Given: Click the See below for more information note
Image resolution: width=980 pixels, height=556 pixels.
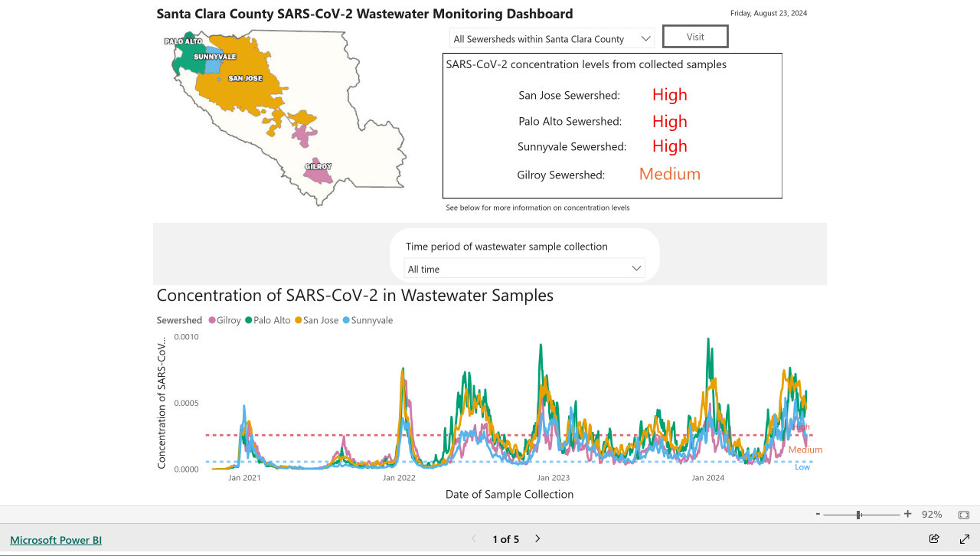Looking at the screenshot, I should coord(537,208).
